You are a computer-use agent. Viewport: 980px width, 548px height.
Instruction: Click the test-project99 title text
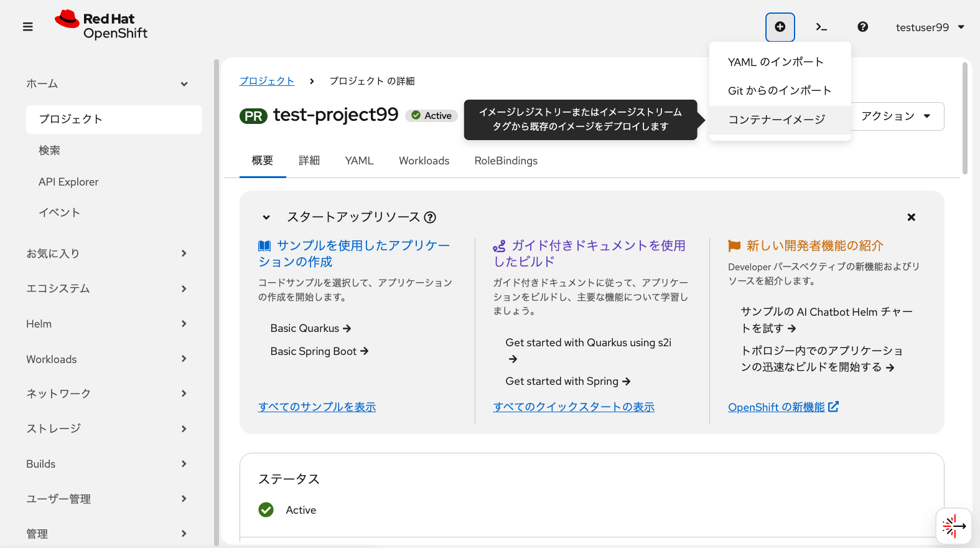(x=335, y=115)
